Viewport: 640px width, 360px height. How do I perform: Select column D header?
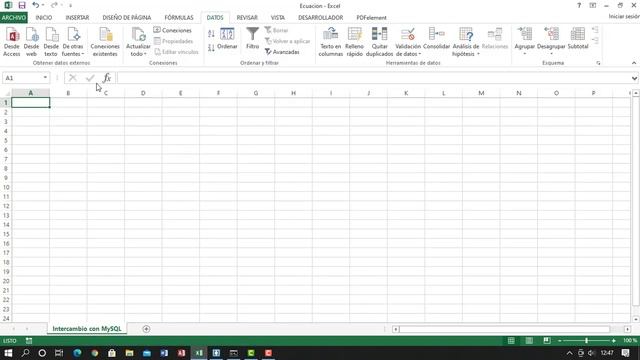click(x=143, y=93)
